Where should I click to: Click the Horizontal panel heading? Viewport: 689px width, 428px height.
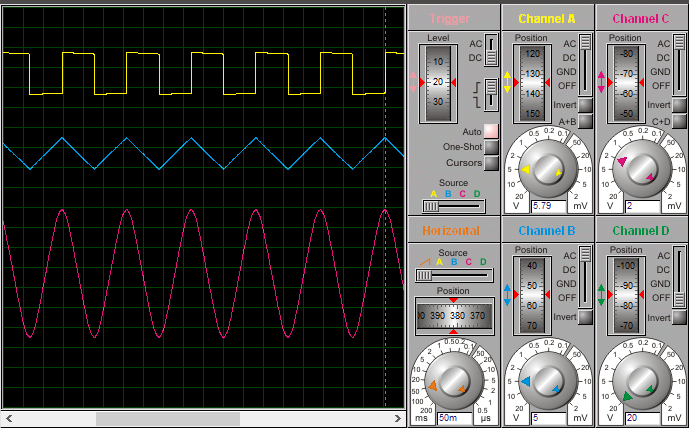point(451,231)
